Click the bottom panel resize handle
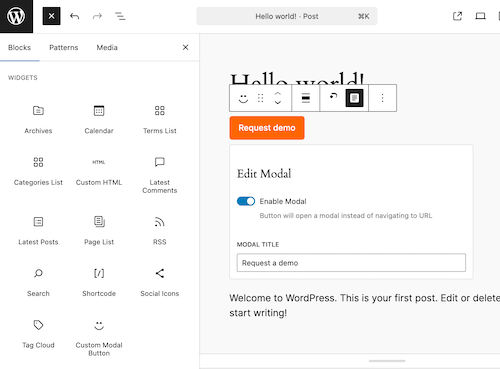The width and height of the screenshot is (500, 369). [x=387, y=361]
